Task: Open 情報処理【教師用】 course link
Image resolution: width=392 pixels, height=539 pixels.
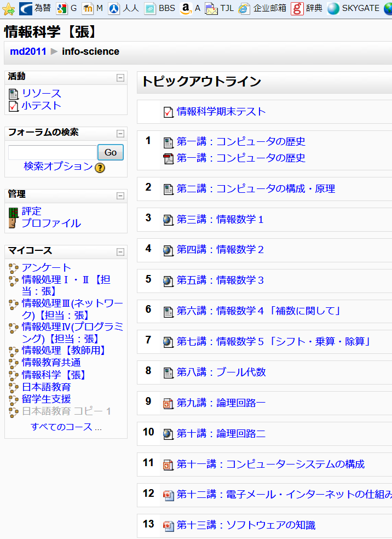Action: pos(65,350)
